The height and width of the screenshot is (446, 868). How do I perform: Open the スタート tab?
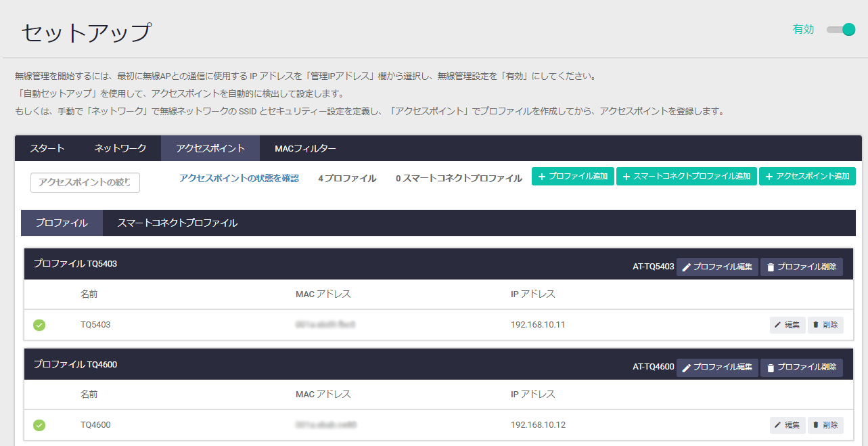tap(47, 148)
